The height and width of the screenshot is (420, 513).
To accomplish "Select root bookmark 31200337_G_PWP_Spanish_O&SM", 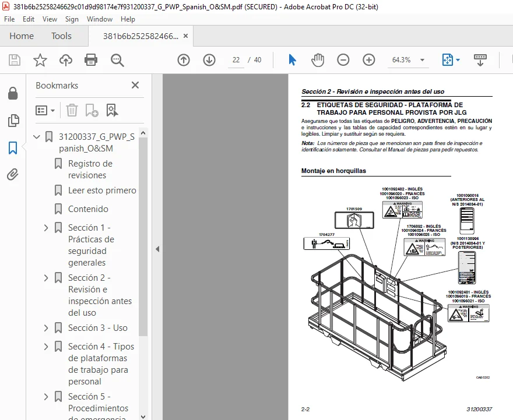I will [97, 143].
